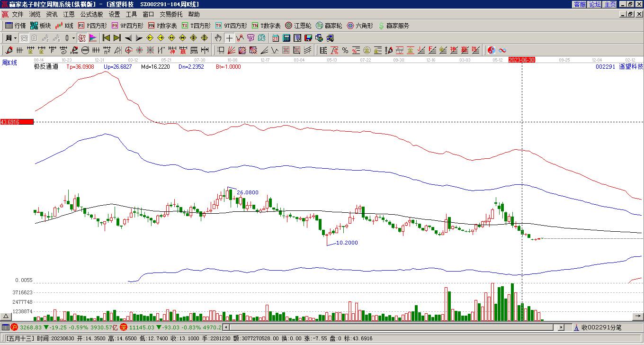Click the blue infinity symbol icon
The image size is (644, 345).
(x=502, y=50)
